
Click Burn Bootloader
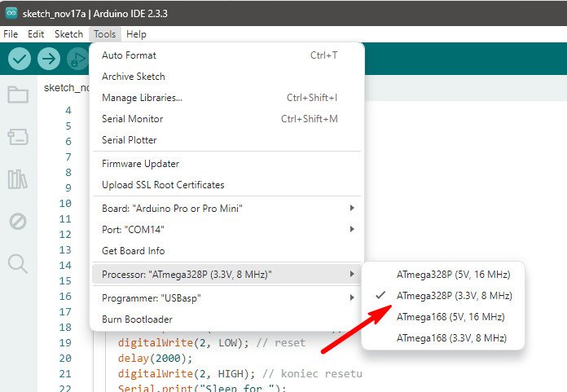(x=137, y=319)
